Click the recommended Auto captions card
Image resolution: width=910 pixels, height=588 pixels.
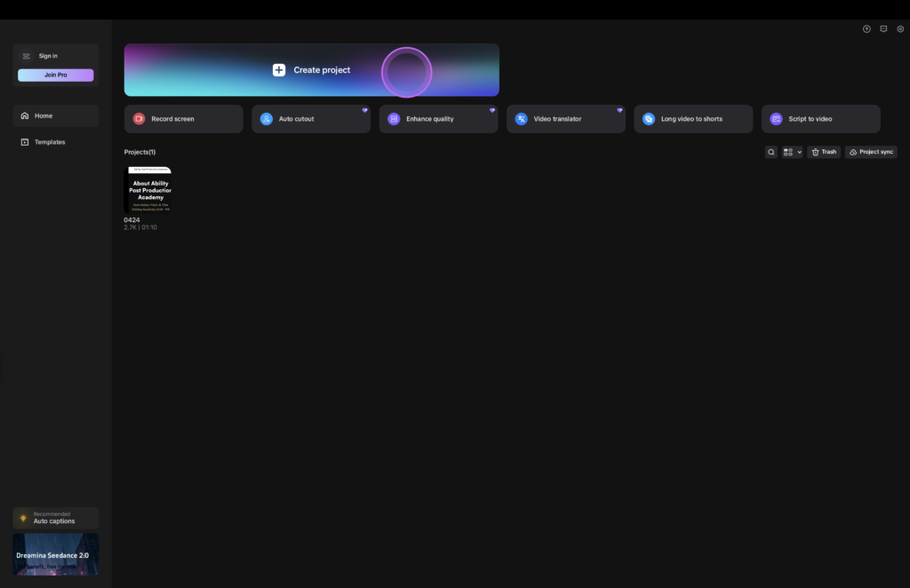55,518
